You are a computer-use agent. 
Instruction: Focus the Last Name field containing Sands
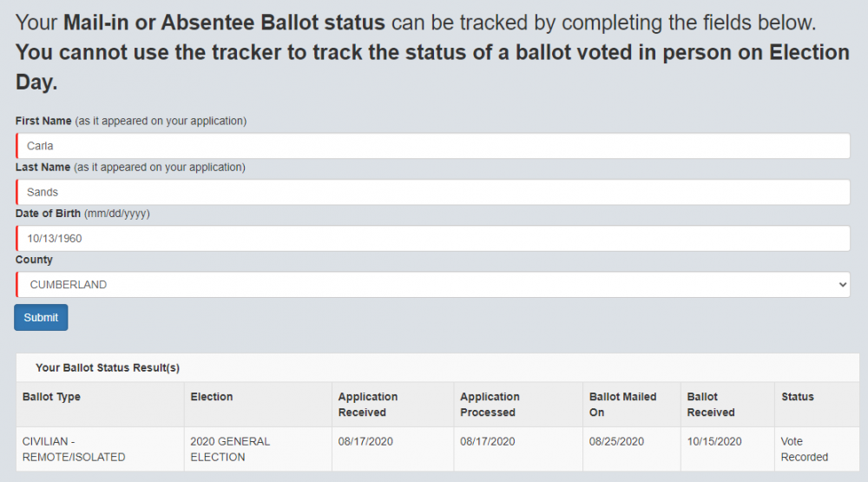pos(432,192)
